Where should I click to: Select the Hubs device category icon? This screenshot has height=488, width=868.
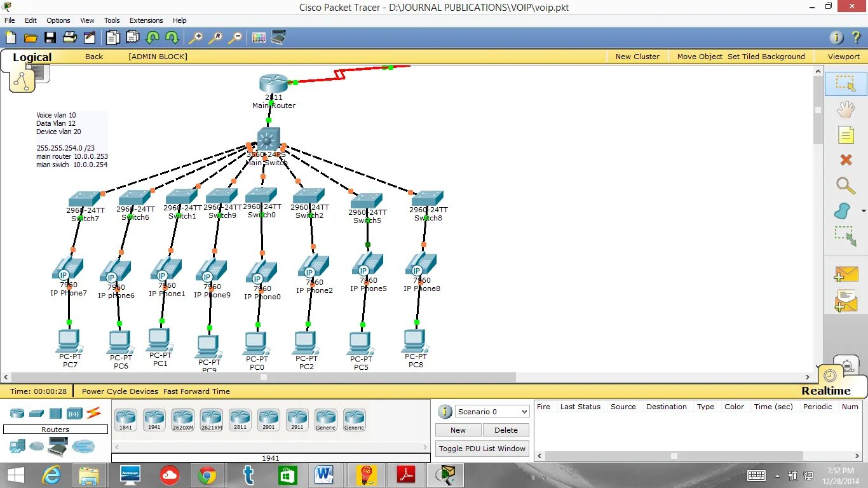click(55, 413)
